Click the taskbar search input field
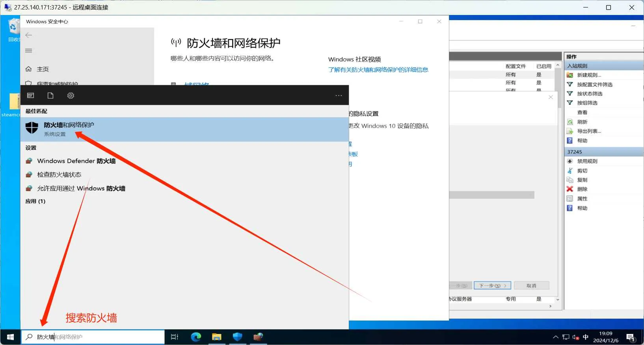 click(93, 337)
